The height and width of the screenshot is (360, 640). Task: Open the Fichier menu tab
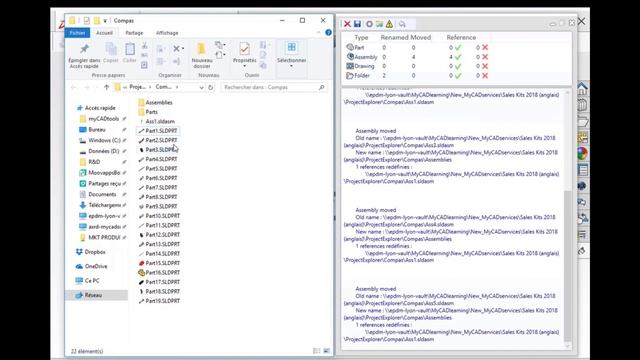coord(77,33)
